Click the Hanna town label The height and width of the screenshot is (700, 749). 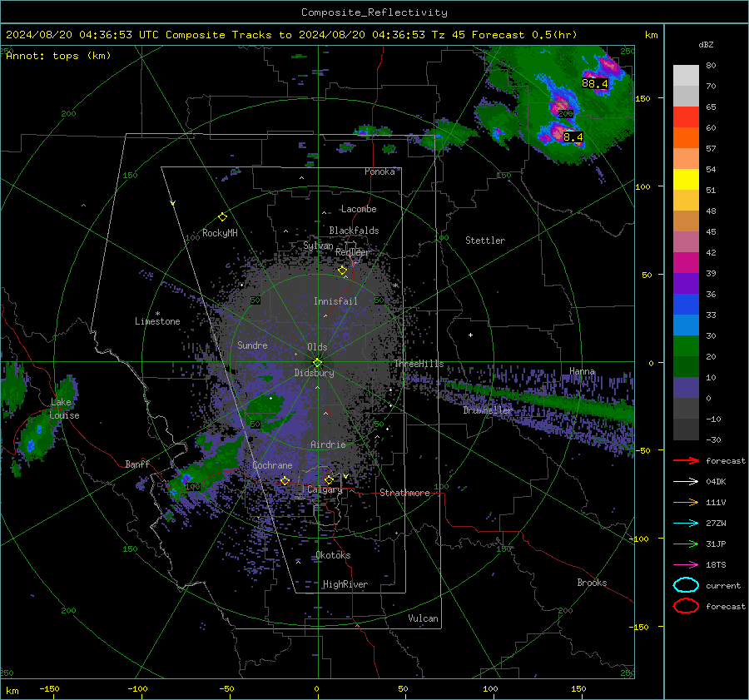pos(582,371)
